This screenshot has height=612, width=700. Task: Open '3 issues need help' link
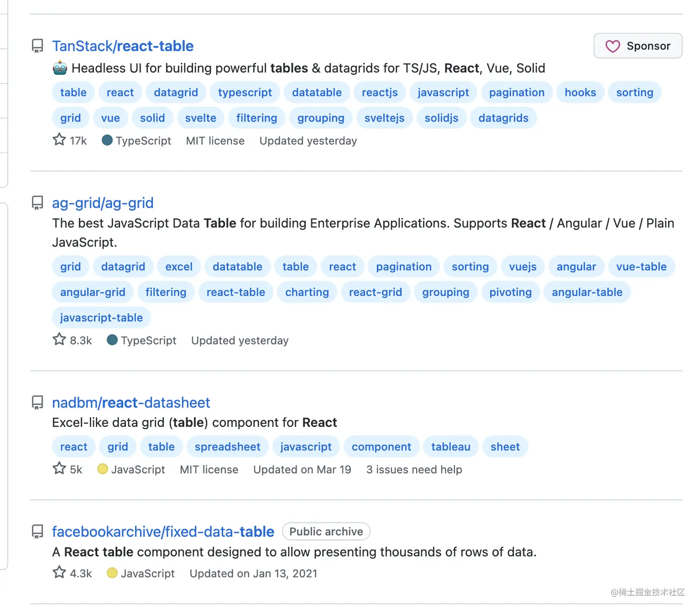click(414, 470)
